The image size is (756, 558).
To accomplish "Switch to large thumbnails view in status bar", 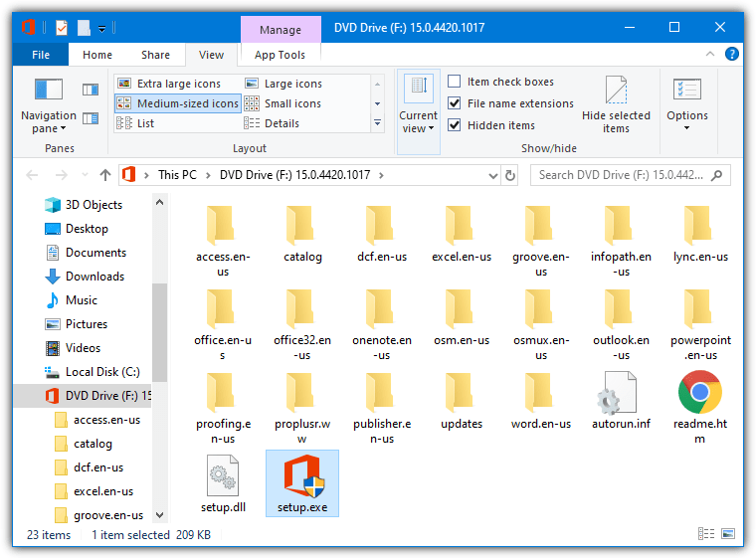I will [x=728, y=533].
